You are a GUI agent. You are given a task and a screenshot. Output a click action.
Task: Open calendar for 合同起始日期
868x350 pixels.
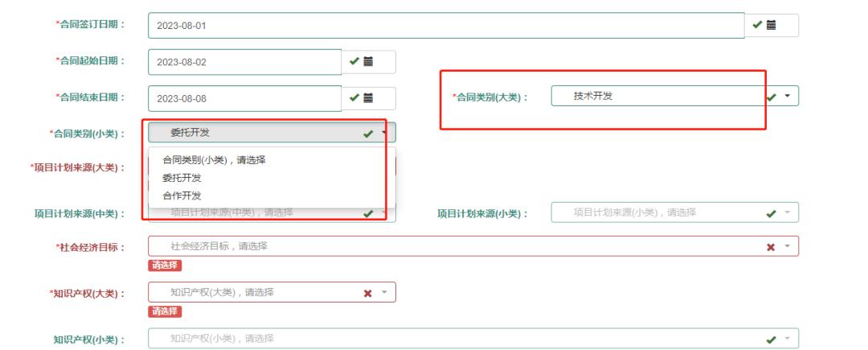(x=368, y=61)
